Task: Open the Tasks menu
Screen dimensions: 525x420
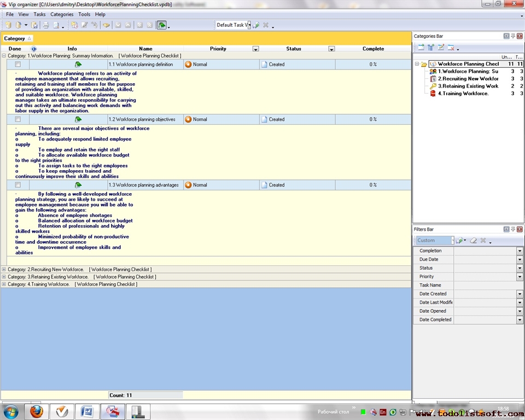Action: pyautogui.click(x=39, y=14)
